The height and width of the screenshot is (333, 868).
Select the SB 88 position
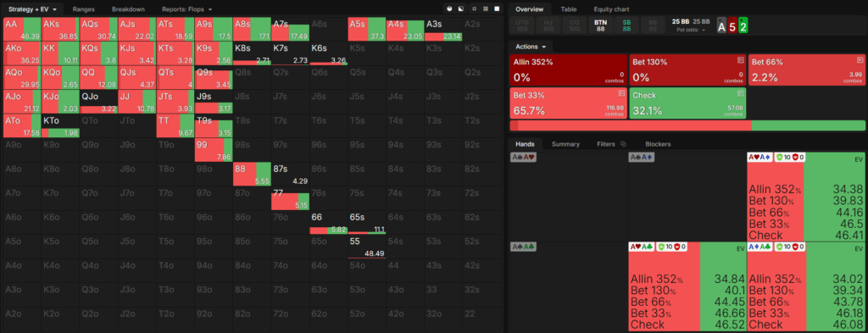626,25
